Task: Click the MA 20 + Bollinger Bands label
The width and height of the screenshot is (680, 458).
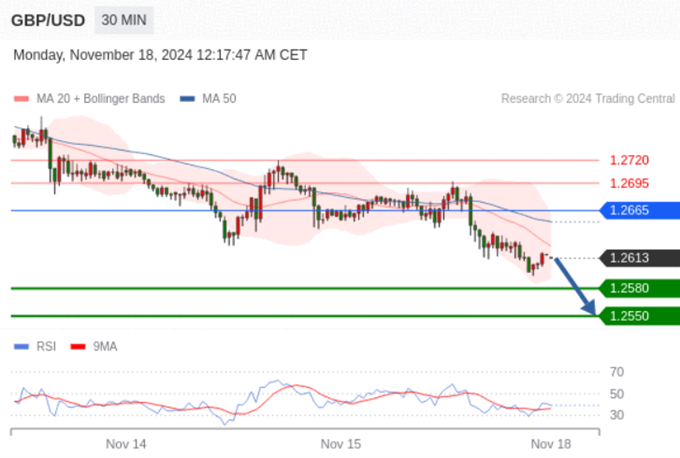Action: (x=101, y=99)
